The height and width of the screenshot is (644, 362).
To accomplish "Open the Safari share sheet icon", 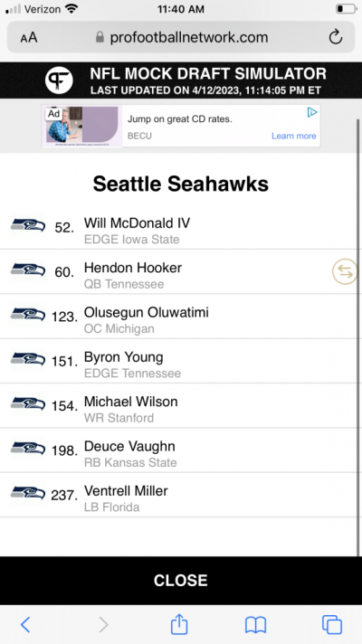I will click(x=179, y=624).
